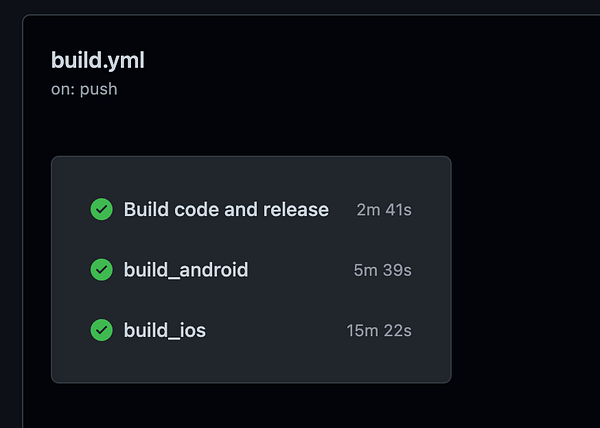Click the dark strip above the workflow panel
The height and width of the screenshot is (428, 600).
[300, 7]
